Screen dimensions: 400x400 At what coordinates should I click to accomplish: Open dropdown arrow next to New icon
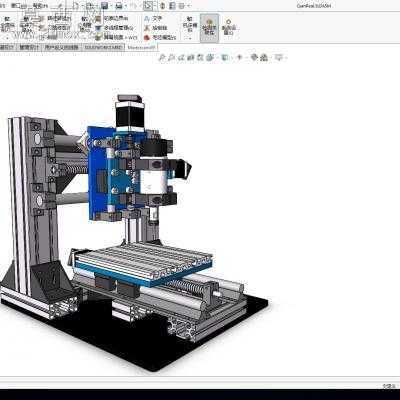pyautogui.click(x=82, y=6)
